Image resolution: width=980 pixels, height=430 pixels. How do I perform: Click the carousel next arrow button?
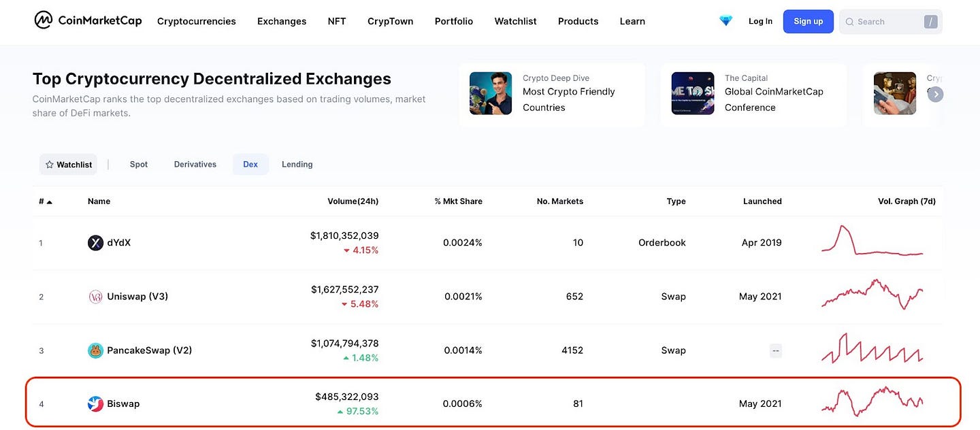936,94
